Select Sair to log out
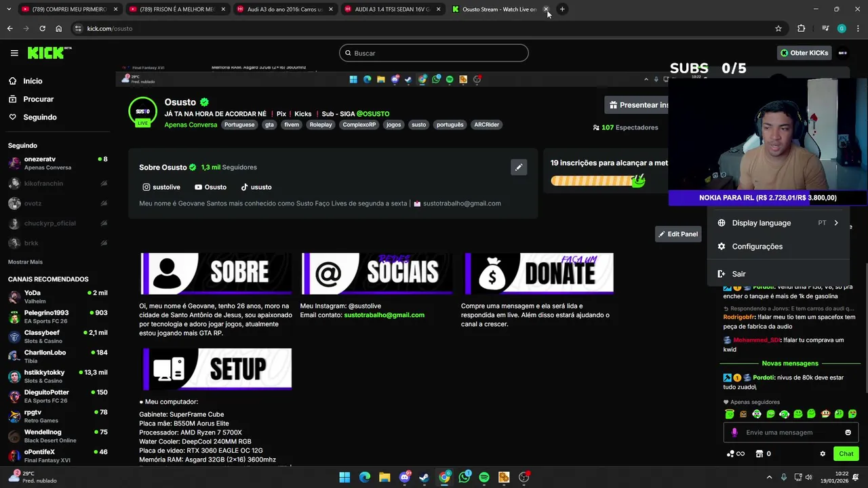The image size is (868, 488). [778, 274]
